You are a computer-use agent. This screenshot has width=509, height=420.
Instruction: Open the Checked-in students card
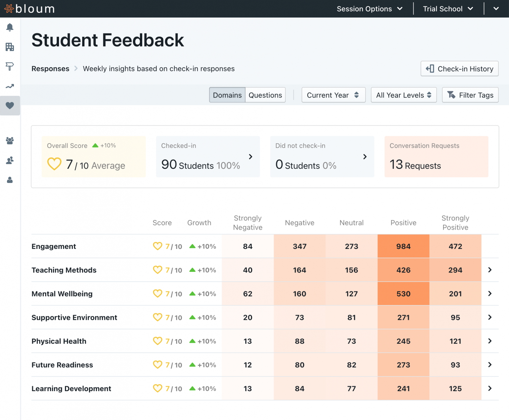(208, 157)
